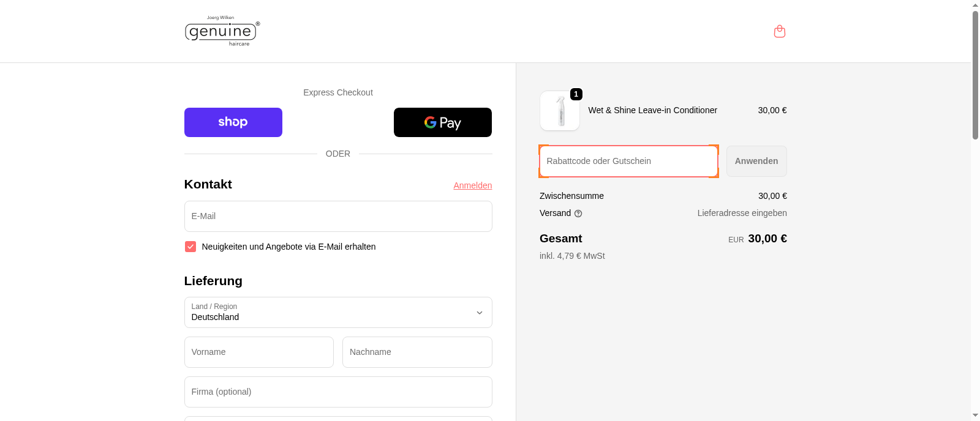Screen dimensions: 980x421
Task: Click the quantity badge on product image
Action: [x=576, y=94]
